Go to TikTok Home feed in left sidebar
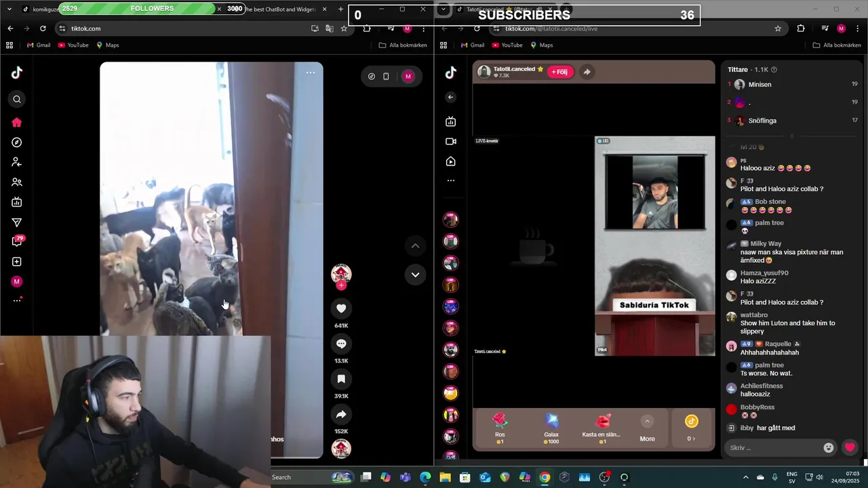 pos(17,123)
